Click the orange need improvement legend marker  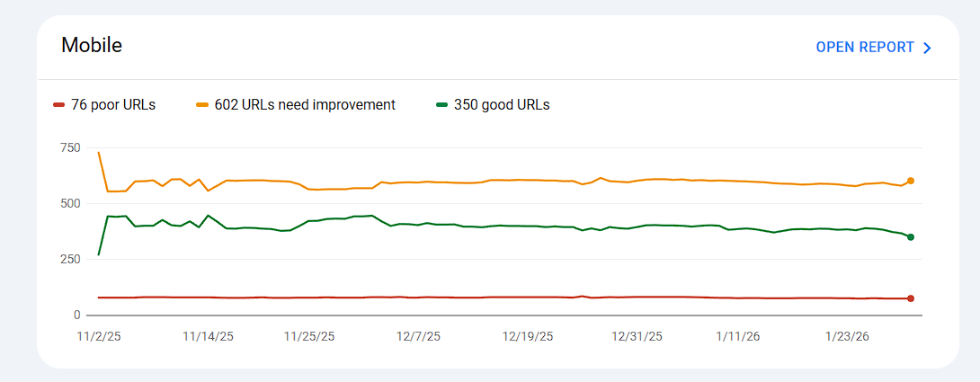(202, 105)
